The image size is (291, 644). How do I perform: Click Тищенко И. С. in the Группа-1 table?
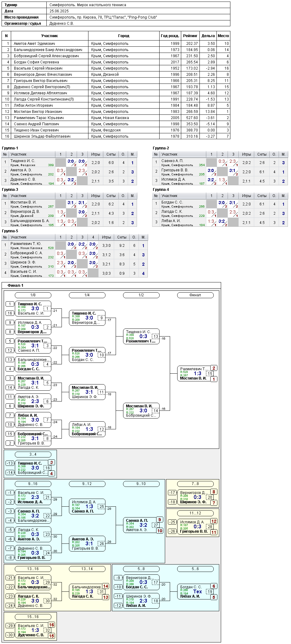[x=23, y=161]
